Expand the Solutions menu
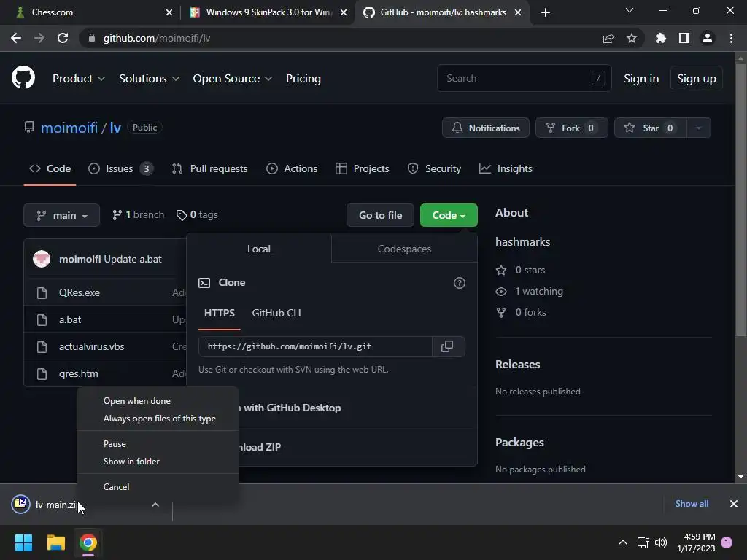The width and height of the screenshot is (747, 560). pyautogui.click(x=149, y=78)
